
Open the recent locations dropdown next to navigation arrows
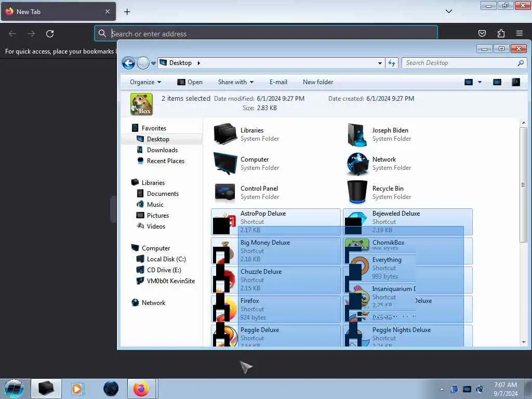tap(153, 63)
